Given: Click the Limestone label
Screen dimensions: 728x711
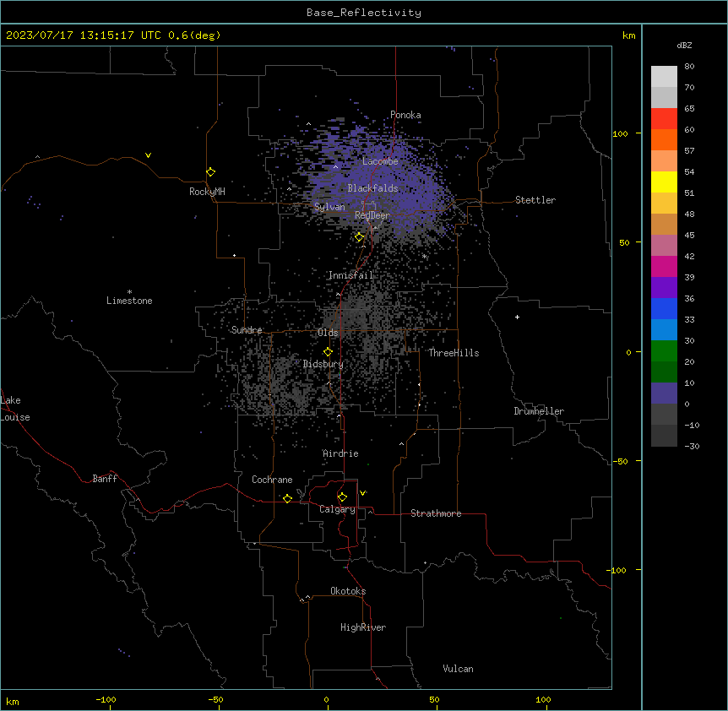Looking at the screenshot, I should (129, 301).
